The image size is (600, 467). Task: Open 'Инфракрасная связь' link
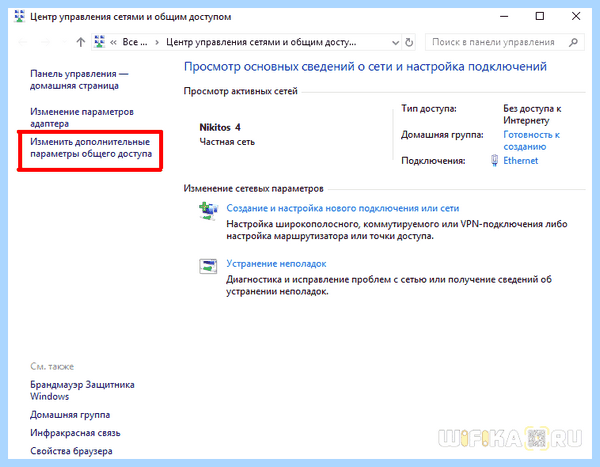click(x=75, y=433)
